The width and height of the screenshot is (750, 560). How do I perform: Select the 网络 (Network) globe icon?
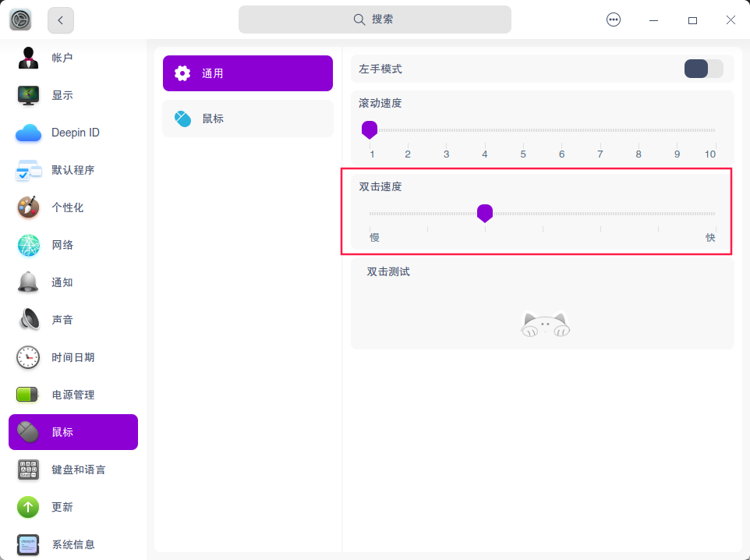click(29, 245)
